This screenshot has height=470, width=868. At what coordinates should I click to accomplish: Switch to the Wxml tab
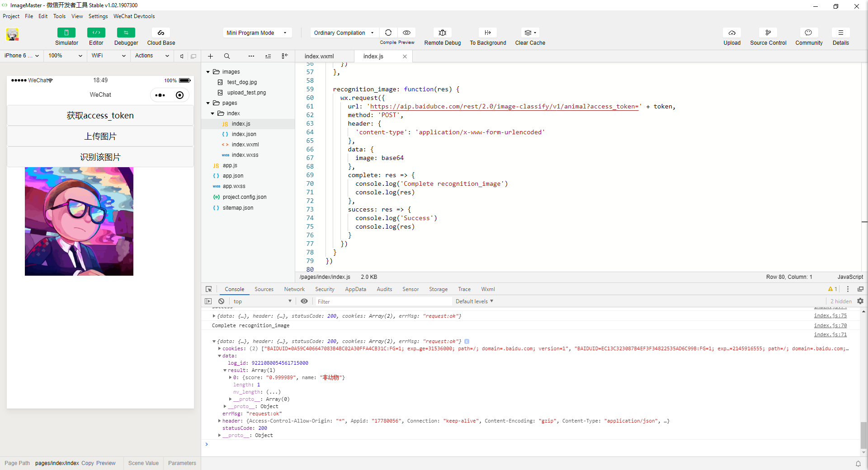(488, 289)
